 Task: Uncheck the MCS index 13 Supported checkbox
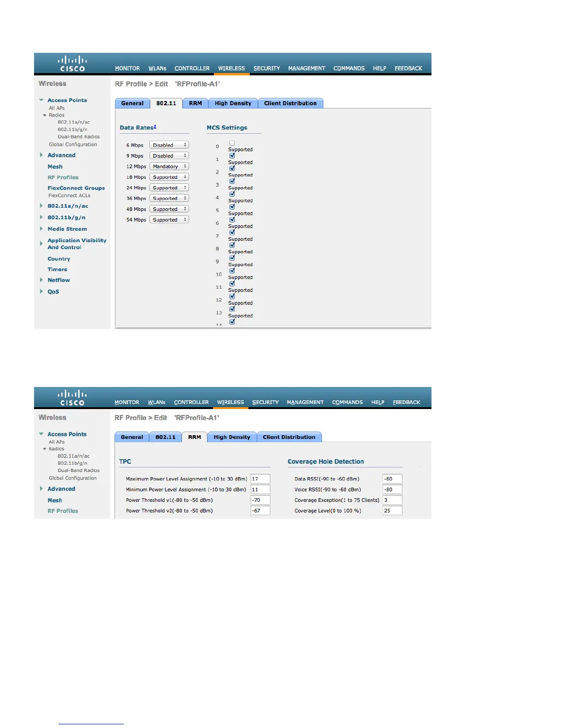232,309
